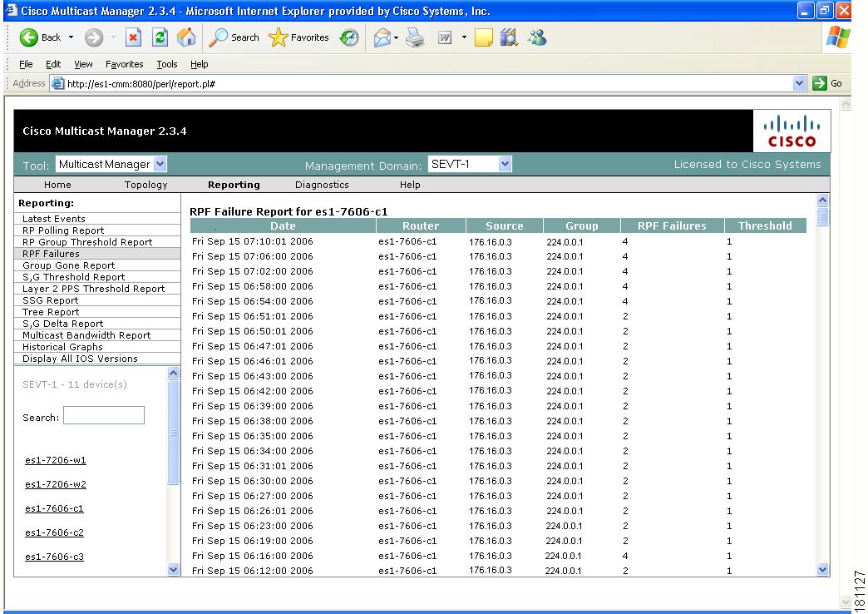
Task: Select the Reporting tab
Action: [234, 185]
